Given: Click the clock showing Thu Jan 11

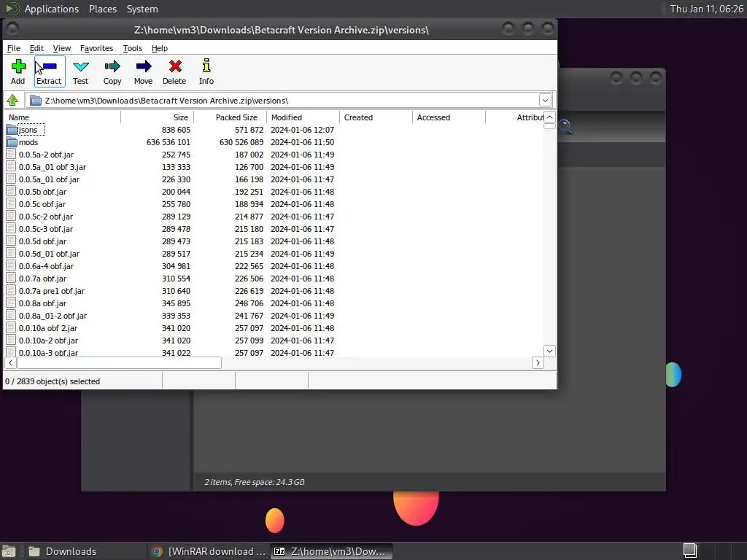Looking at the screenshot, I should click(x=706, y=9).
